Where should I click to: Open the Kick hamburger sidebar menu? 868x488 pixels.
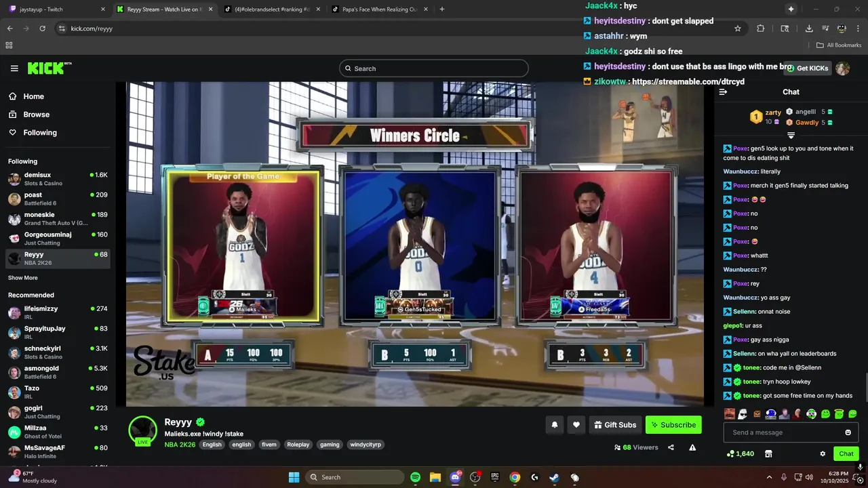(14, 68)
